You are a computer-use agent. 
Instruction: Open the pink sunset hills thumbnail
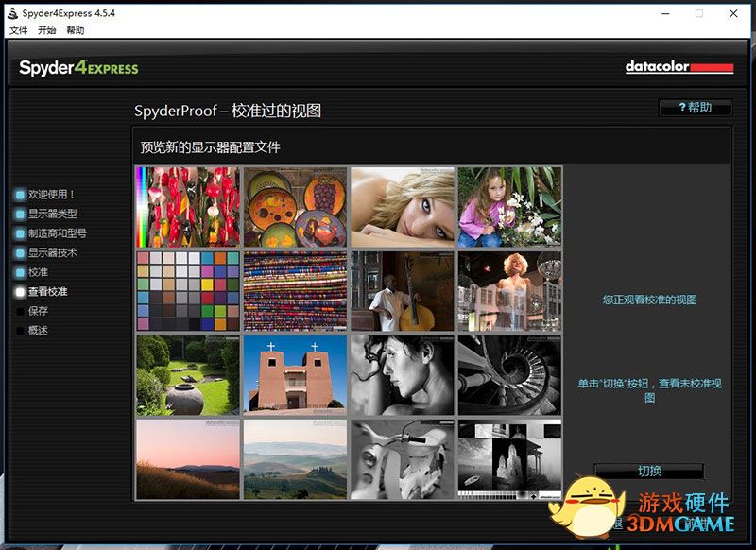(x=188, y=459)
